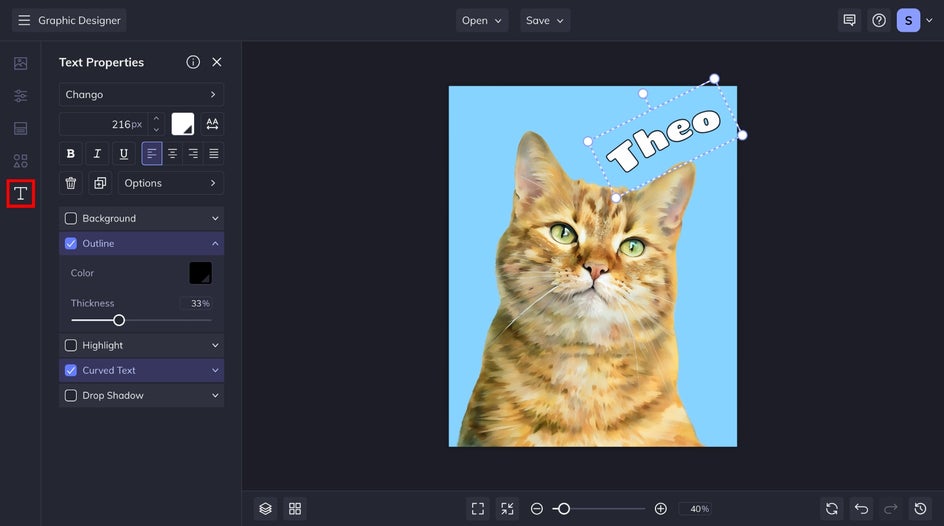Toggle the grid view icon

tap(295, 509)
